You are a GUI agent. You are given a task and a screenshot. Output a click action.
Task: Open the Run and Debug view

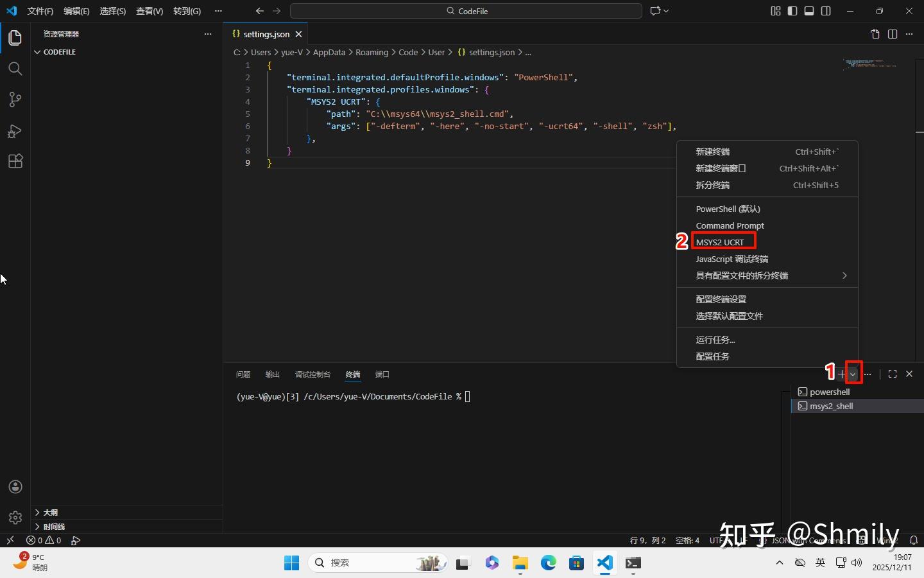[x=15, y=131]
